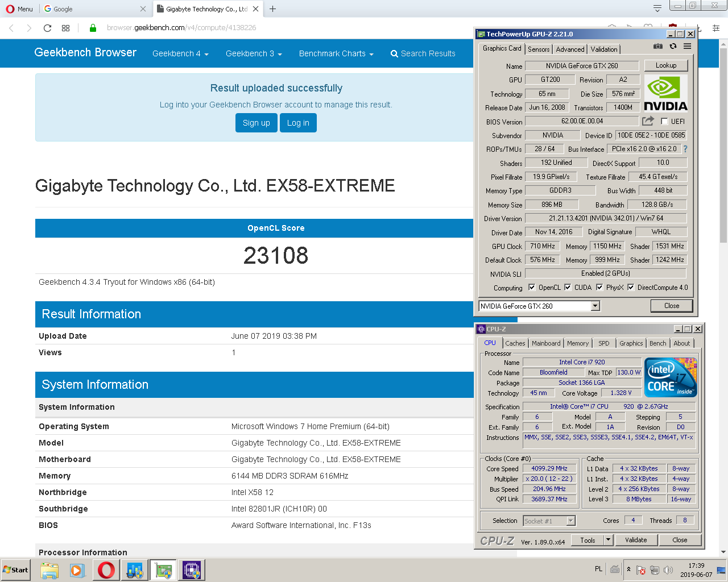The image size is (728, 582).
Task: Expand the Geekbench 3 menu
Action: tap(254, 53)
